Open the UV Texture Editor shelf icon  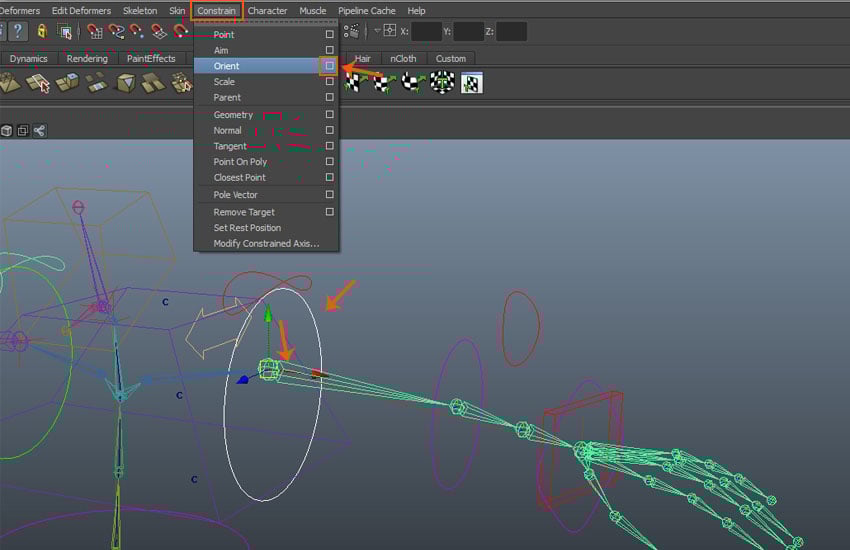(471, 83)
